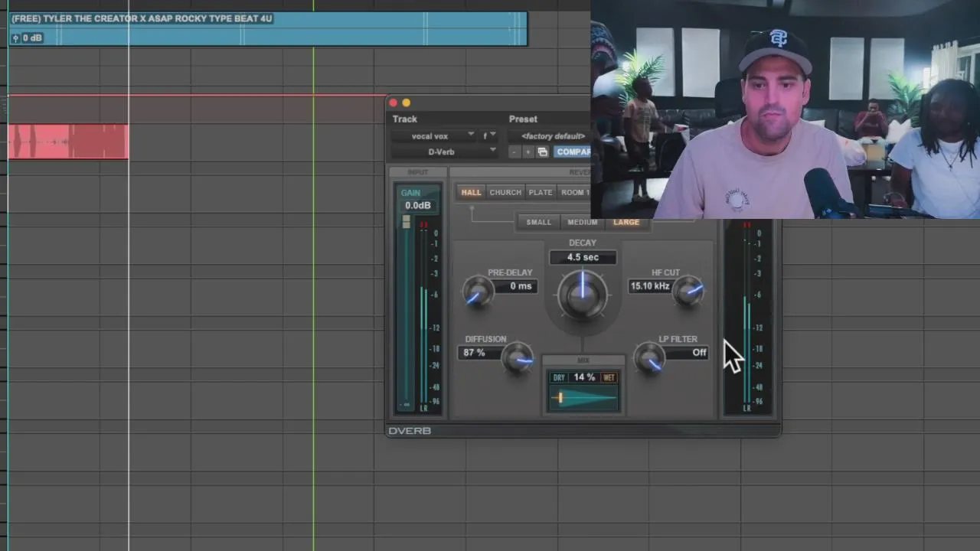Open the D-Verb plug-in selector
The height and width of the screenshot is (551, 980).
(444, 152)
